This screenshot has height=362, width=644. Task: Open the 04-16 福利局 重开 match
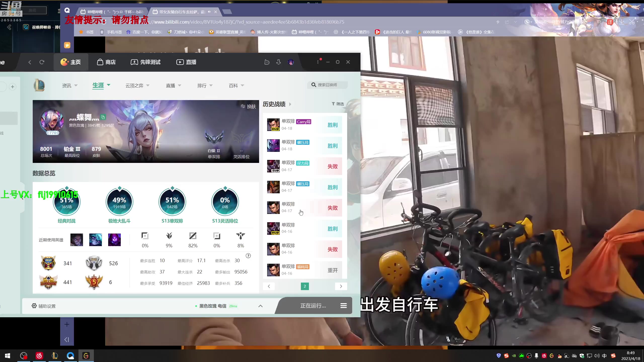click(304, 270)
